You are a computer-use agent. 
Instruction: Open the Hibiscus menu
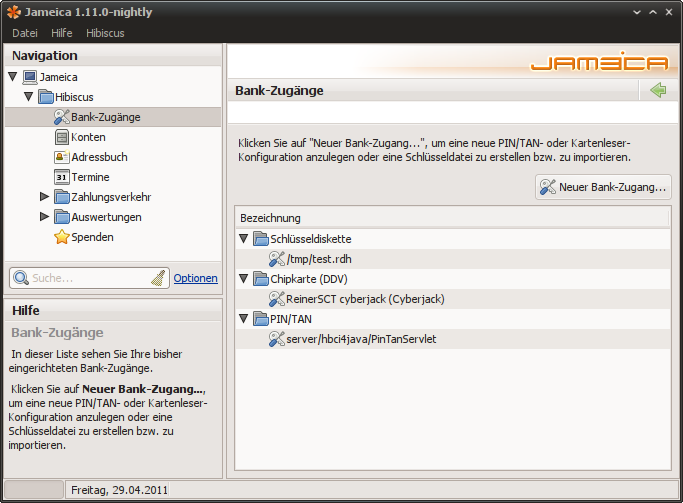point(105,33)
